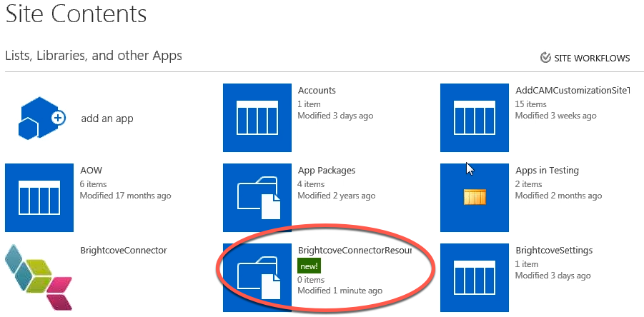644x317 pixels.
Task: Open the BrightcoveSettings list tile icon
Action: 475,278
